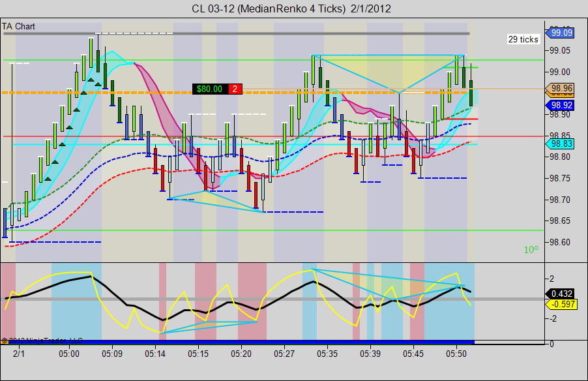Select the 05:00 time axis label
This screenshot has height=381, width=588.
pyautogui.click(x=69, y=354)
